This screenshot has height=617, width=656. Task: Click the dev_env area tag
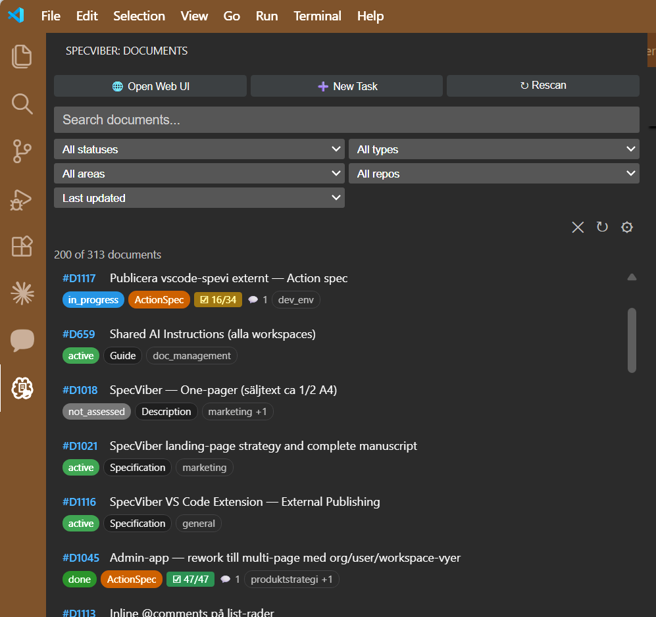[x=296, y=300]
